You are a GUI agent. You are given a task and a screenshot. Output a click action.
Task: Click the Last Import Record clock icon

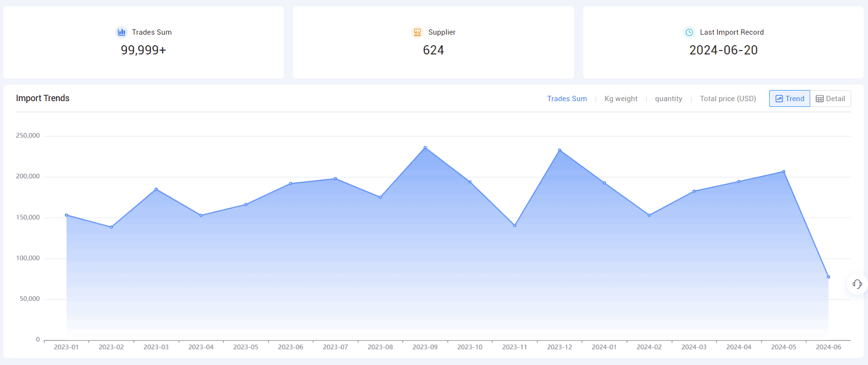pos(689,32)
